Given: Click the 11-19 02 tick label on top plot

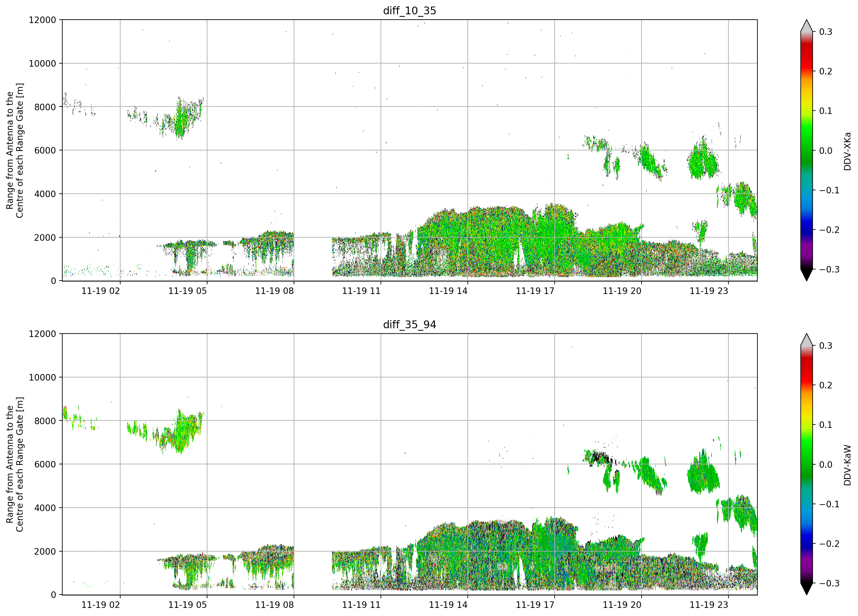Looking at the screenshot, I should 101,291.
